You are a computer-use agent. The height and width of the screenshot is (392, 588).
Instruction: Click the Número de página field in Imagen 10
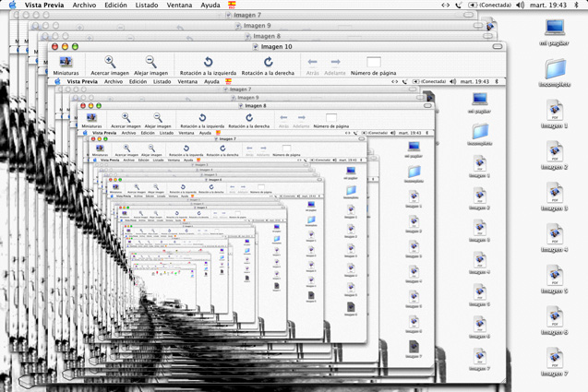(374, 62)
